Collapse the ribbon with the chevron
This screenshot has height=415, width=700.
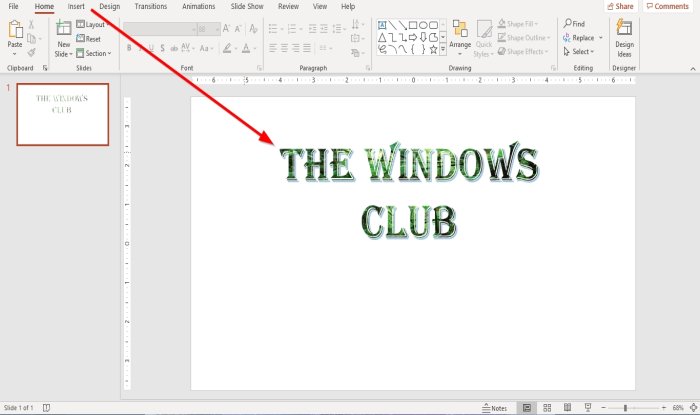click(x=693, y=69)
